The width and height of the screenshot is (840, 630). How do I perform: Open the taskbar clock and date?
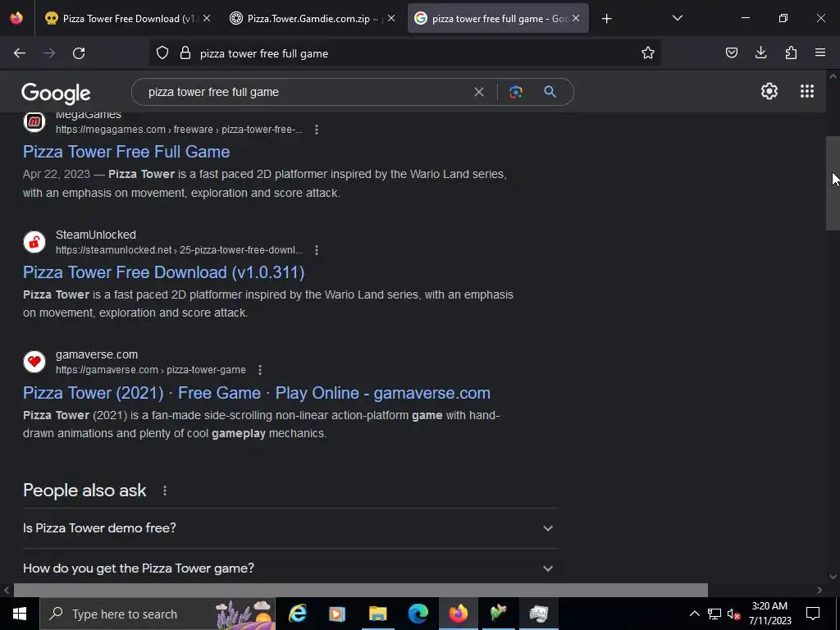tap(769, 614)
